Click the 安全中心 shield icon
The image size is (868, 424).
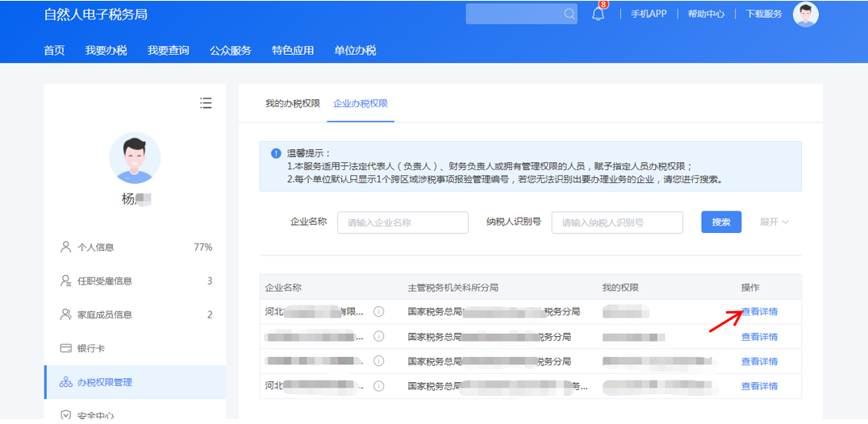(66, 415)
